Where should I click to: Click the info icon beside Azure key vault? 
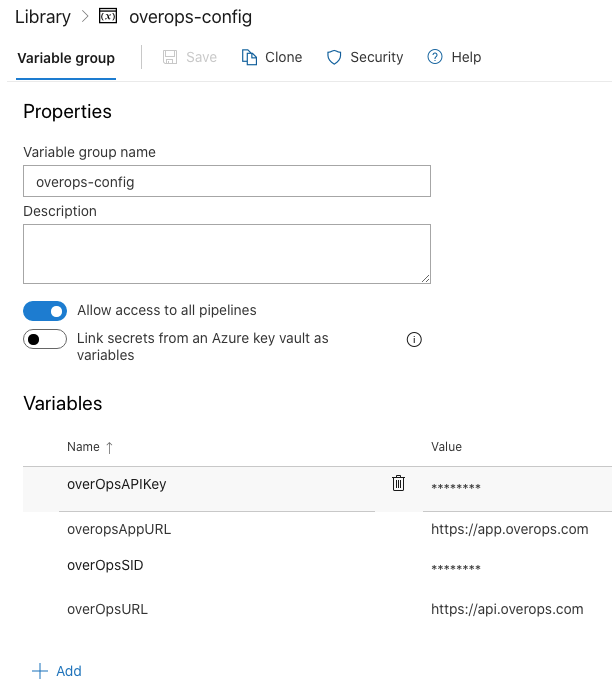tap(414, 340)
